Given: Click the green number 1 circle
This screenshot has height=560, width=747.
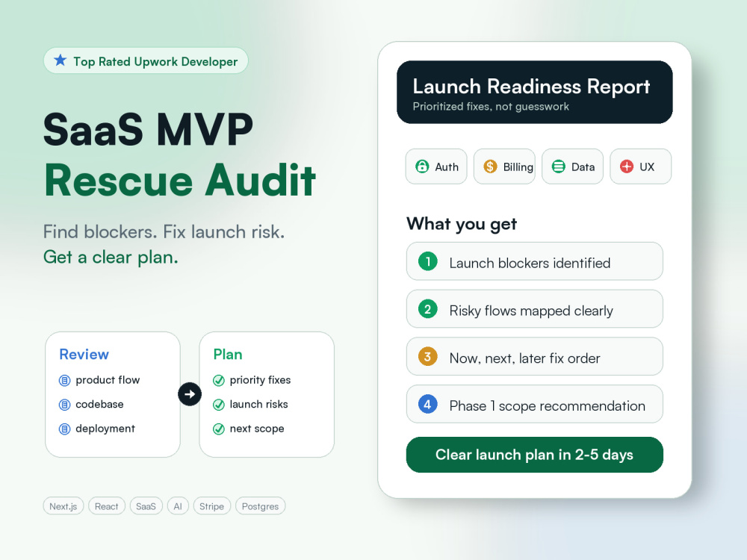Looking at the screenshot, I should (x=428, y=261).
